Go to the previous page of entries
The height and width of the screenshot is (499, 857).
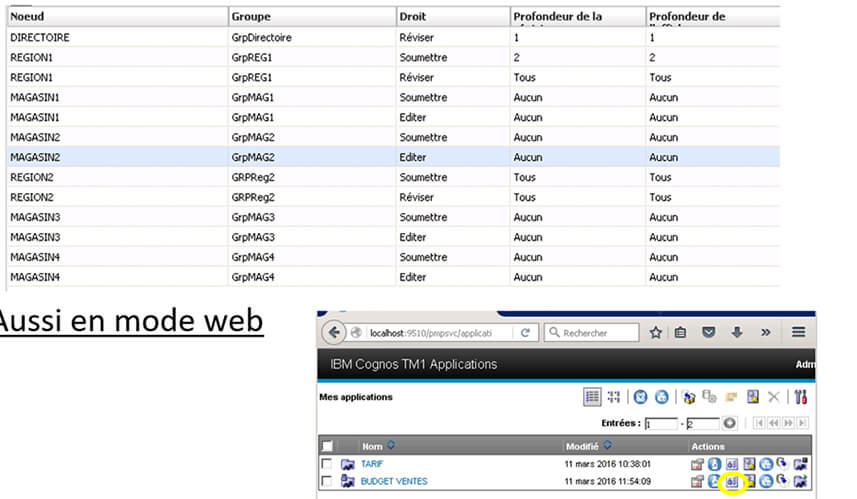pos(773,423)
